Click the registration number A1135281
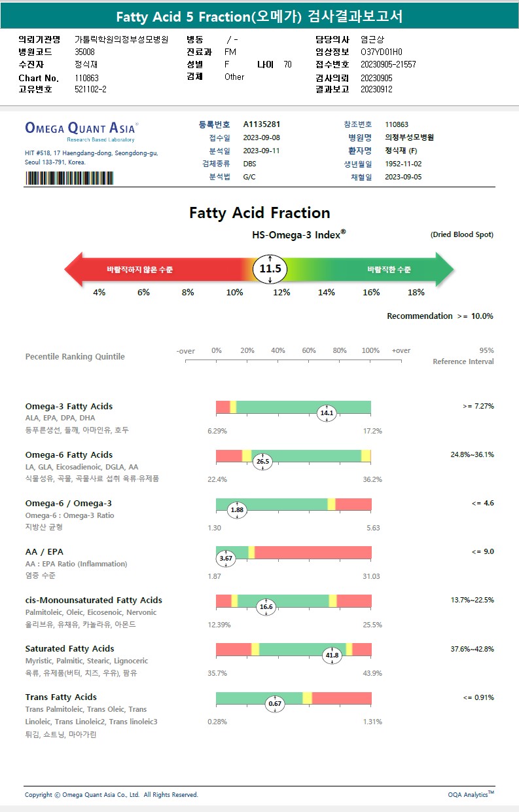 pyautogui.click(x=261, y=124)
